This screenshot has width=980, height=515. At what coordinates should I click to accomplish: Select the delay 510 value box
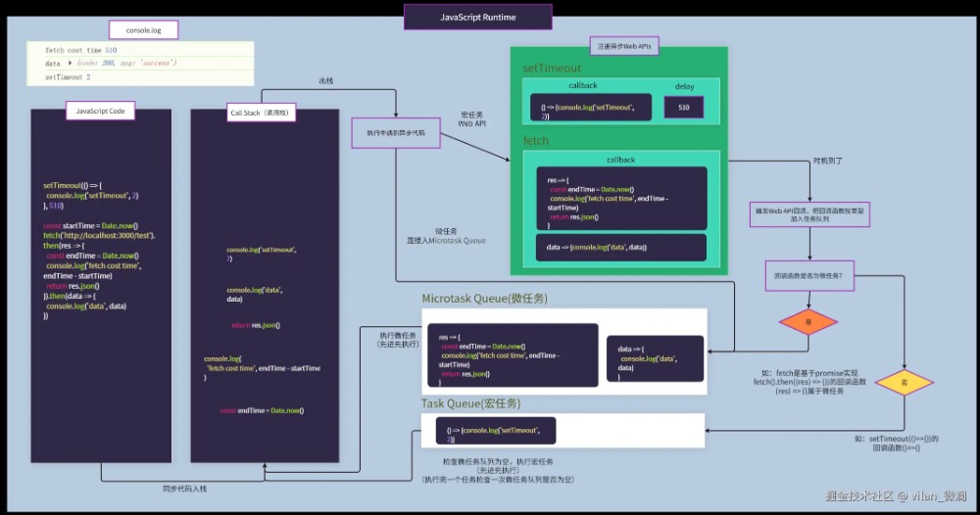(684, 107)
